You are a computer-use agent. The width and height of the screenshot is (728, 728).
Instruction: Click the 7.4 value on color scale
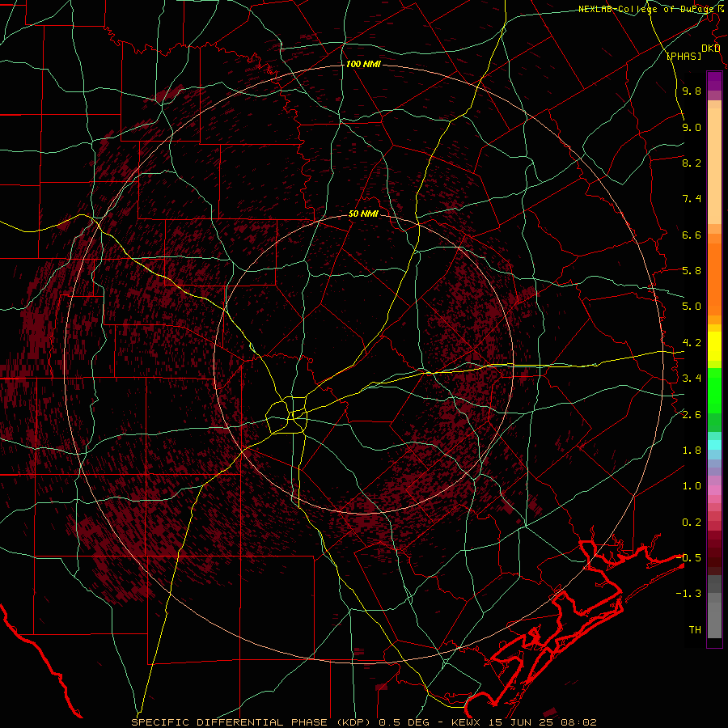pos(692,199)
